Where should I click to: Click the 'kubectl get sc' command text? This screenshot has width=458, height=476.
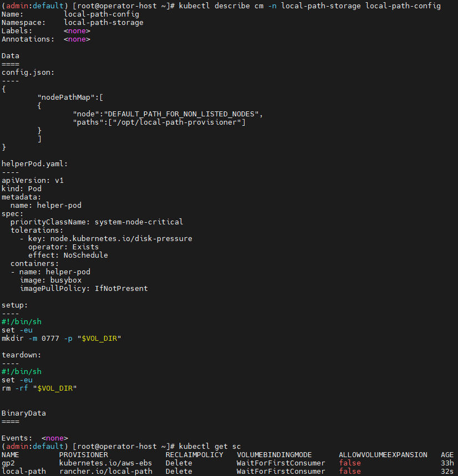(210, 447)
